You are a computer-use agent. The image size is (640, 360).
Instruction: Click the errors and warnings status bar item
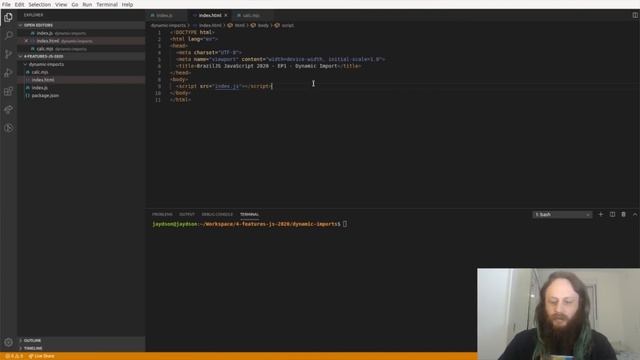14,356
